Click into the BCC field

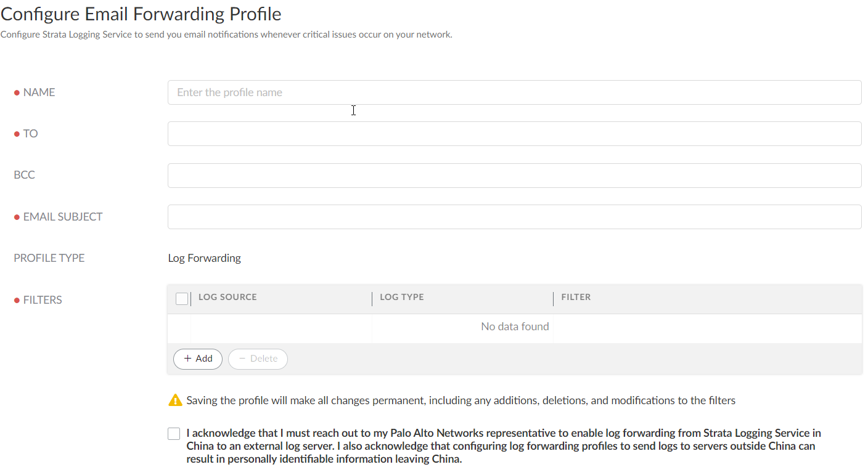tap(514, 176)
